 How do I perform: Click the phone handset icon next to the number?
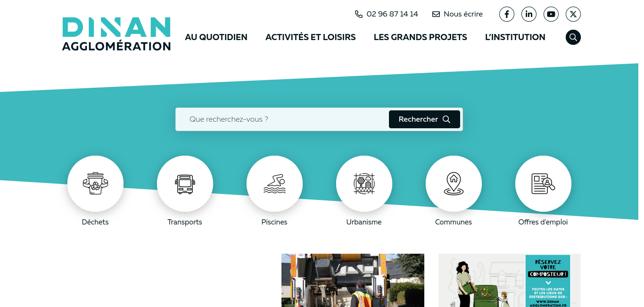pos(359,14)
